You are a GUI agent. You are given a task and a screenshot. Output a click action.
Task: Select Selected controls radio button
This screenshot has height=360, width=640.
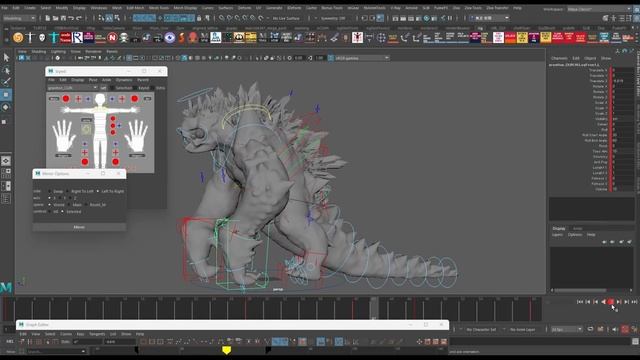pos(62,211)
